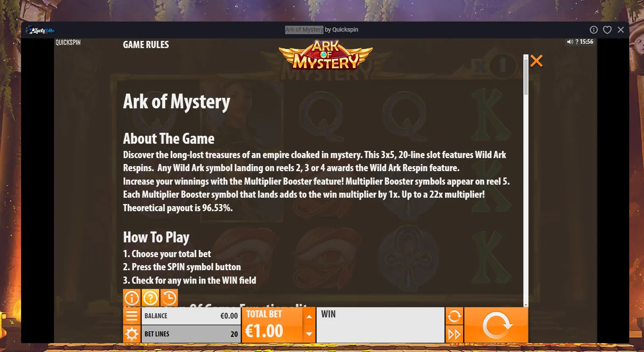Spin the reels with the large orange button
Image resolution: width=644 pixels, height=352 pixels.
point(496,325)
